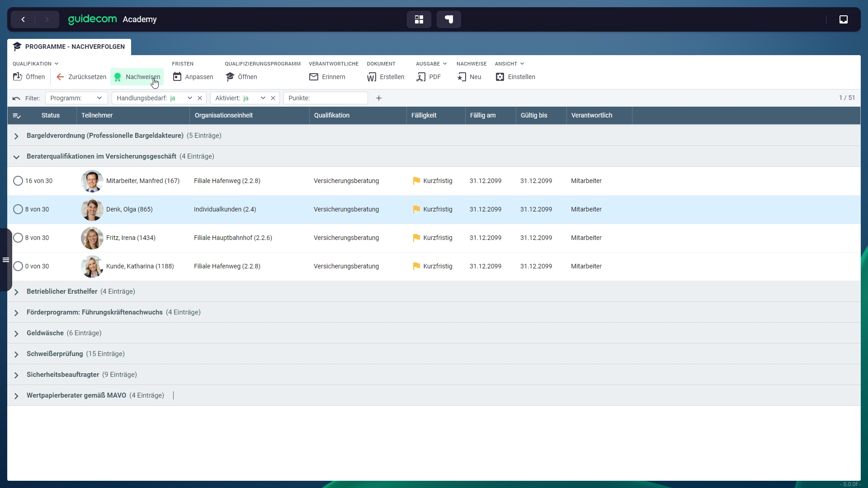Click the Nachweisen button
The height and width of the screenshot is (488, 868).
coord(137,77)
